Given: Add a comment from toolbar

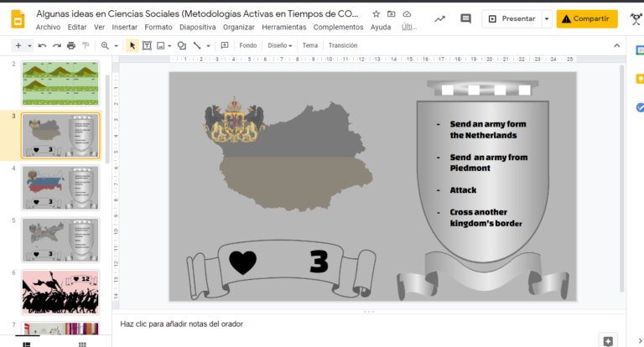Looking at the screenshot, I should tap(225, 45).
